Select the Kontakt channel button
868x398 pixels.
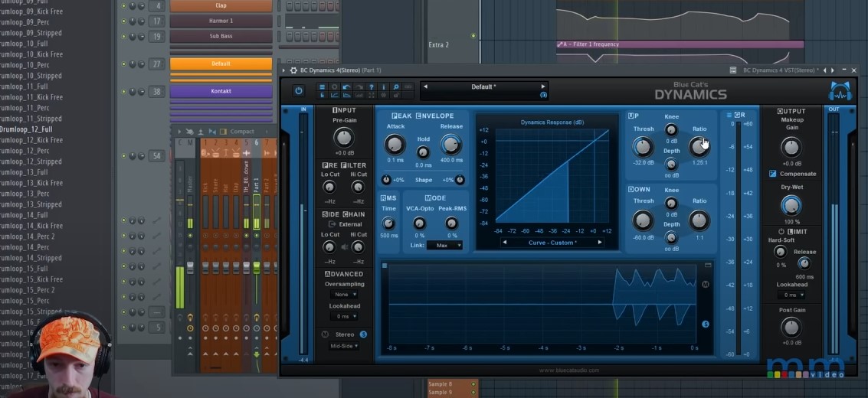[221, 91]
